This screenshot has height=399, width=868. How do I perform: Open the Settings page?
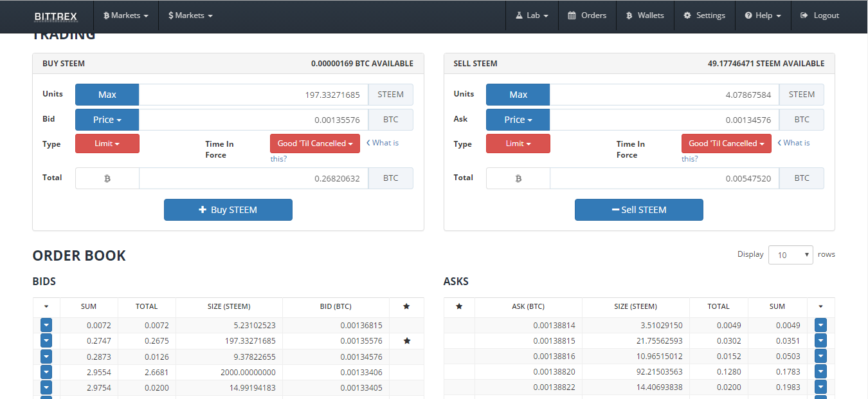(704, 15)
